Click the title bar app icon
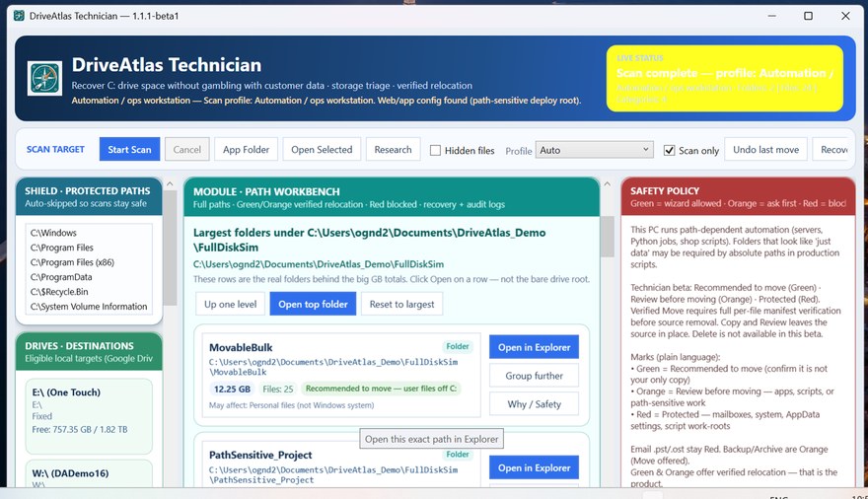This screenshot has width=868, height=499. click(x=19, y=16)
